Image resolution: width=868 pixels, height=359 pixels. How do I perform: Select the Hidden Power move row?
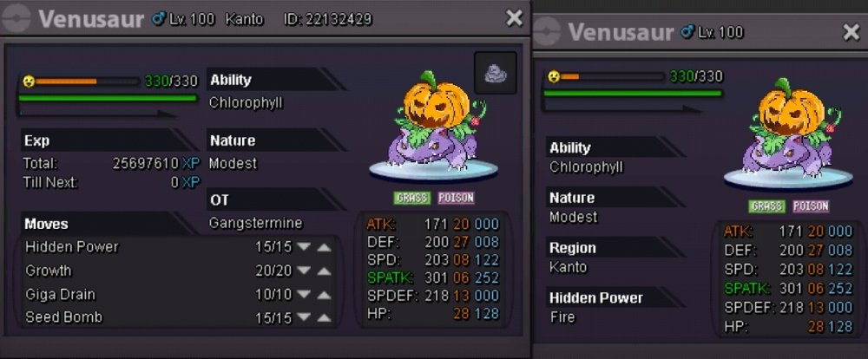178,247
